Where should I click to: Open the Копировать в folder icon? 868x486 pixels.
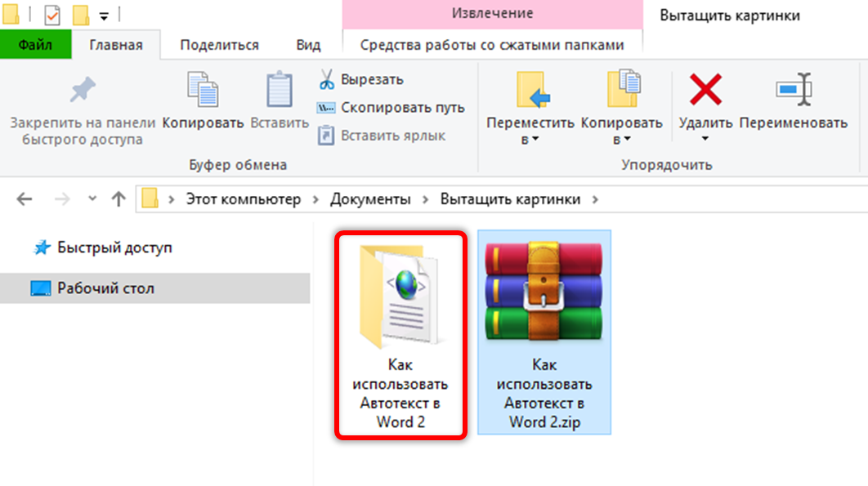623,88
